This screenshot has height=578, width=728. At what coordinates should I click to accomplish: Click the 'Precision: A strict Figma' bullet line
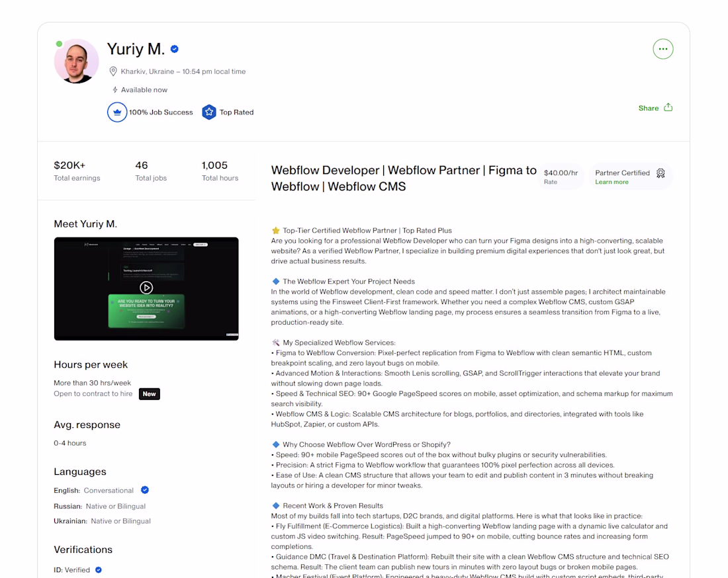(x=443, y=465)
